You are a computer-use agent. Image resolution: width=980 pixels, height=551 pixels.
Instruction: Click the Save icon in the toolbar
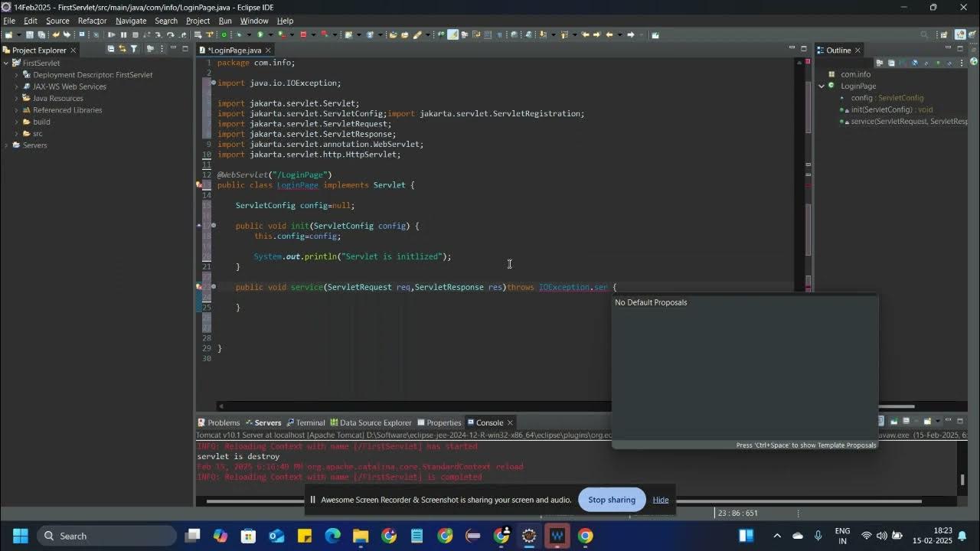tap(29, 34)
